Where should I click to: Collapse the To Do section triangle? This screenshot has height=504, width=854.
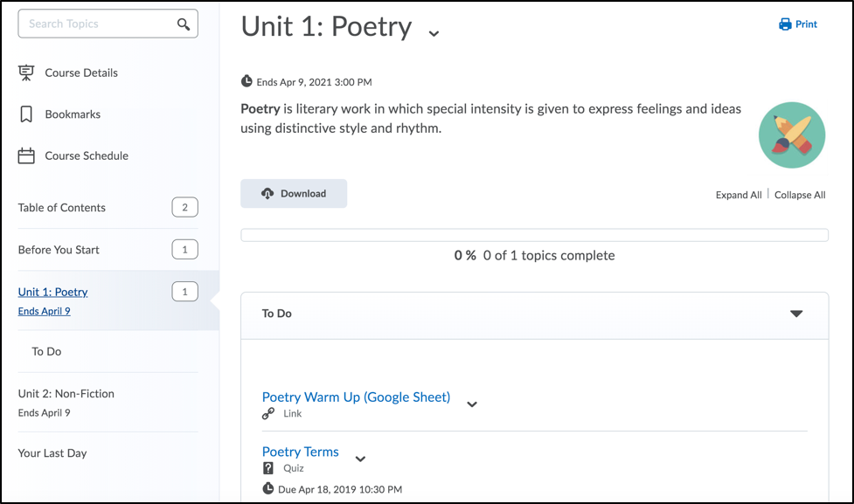795,314
